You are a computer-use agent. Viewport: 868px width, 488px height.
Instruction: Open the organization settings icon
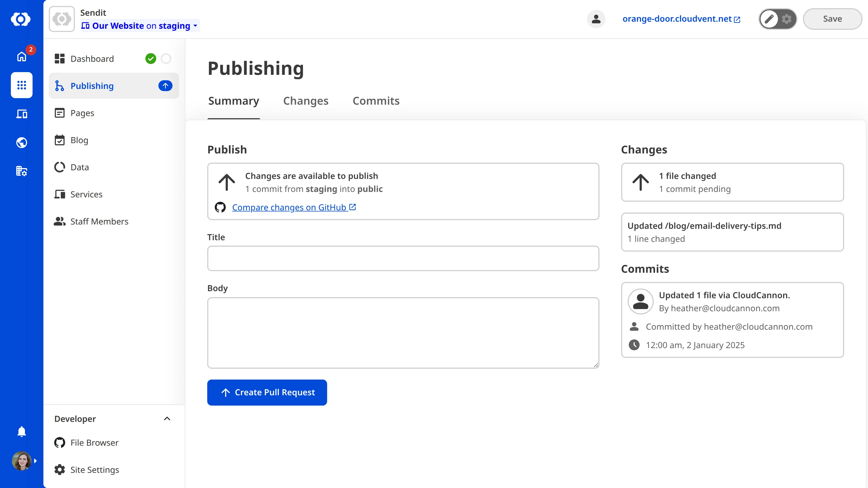point(21,171)
